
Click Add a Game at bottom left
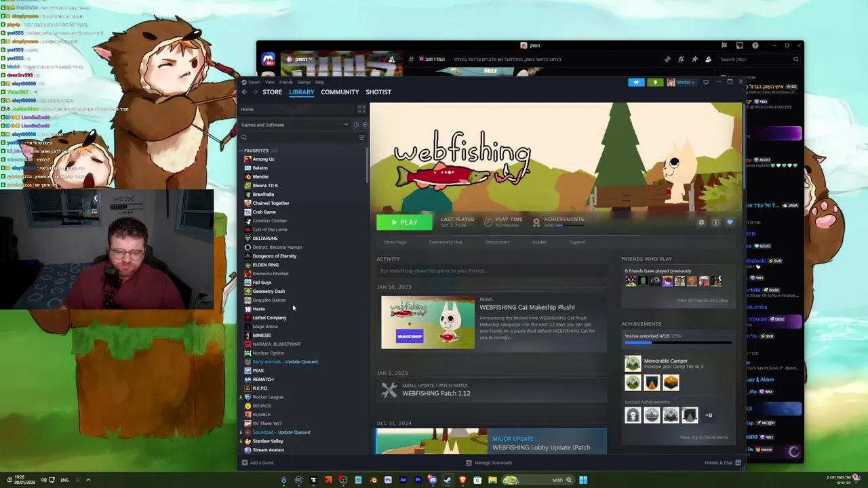[x=258, y=463]
